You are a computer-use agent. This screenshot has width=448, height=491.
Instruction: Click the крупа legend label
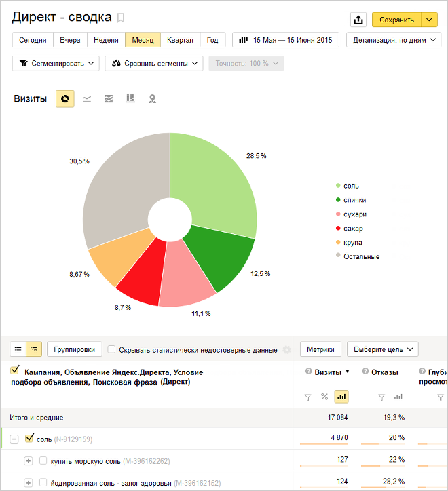[x=353, y=243]
